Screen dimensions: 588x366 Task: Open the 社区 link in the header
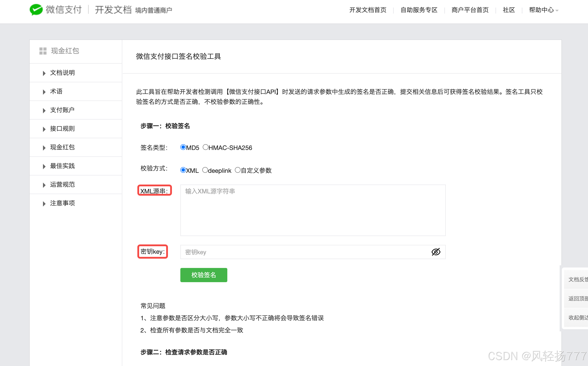[508, 10]
